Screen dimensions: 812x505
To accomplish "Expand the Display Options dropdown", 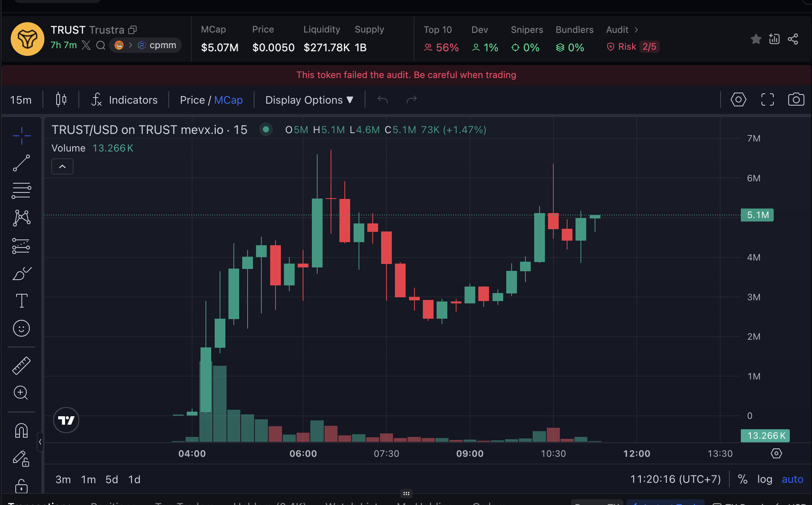I will (309, 100).
